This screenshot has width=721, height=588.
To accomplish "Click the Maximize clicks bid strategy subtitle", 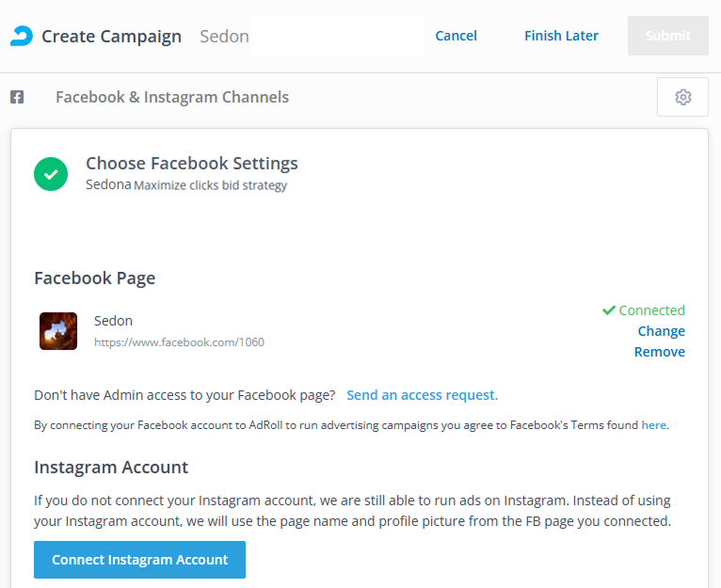I will click(210, 185).
